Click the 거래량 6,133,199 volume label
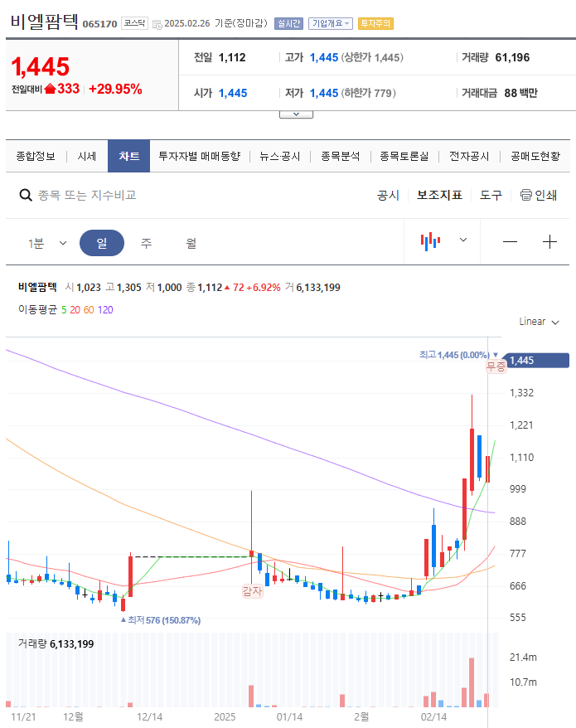The height and width of the screenshot is (728, 576). coord(56,644)
